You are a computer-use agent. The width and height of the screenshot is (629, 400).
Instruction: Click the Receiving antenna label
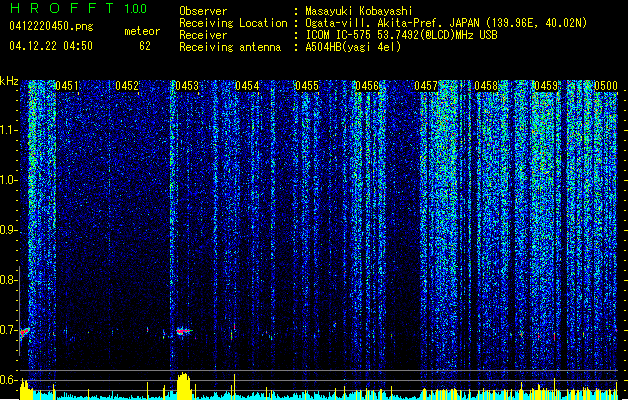pos(230,47)
